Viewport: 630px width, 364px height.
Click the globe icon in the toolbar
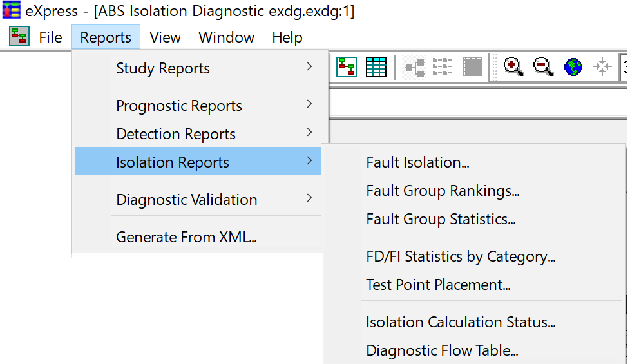pos(573,67)
